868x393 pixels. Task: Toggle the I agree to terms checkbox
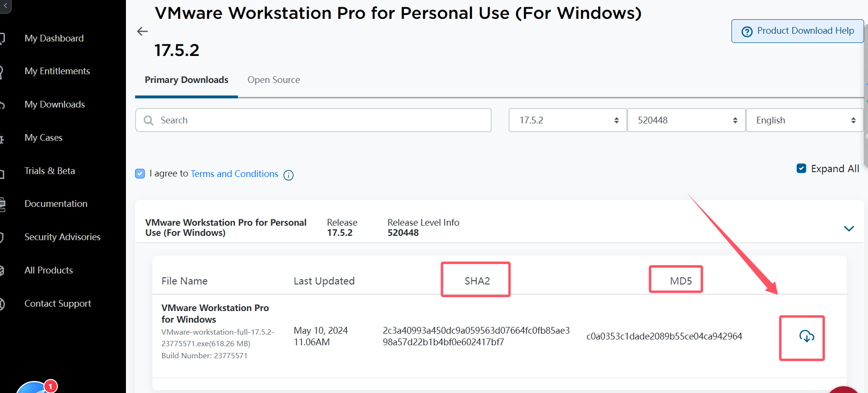click(140, 174)
